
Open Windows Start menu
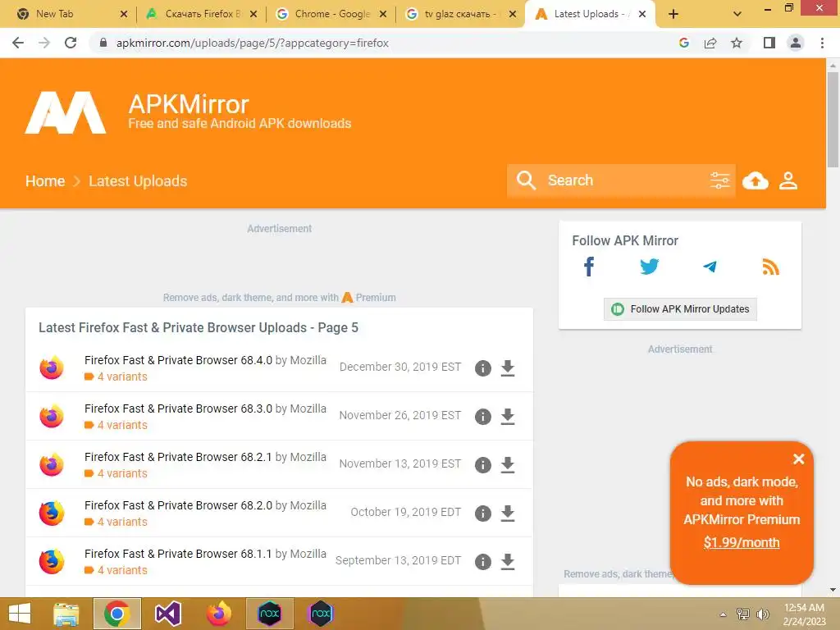(20, 614)
